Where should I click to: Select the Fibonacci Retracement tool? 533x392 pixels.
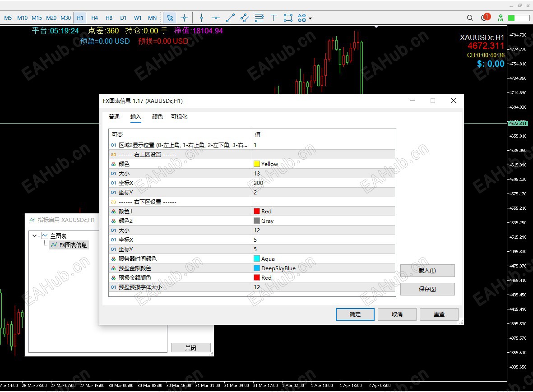click(259, 18)
